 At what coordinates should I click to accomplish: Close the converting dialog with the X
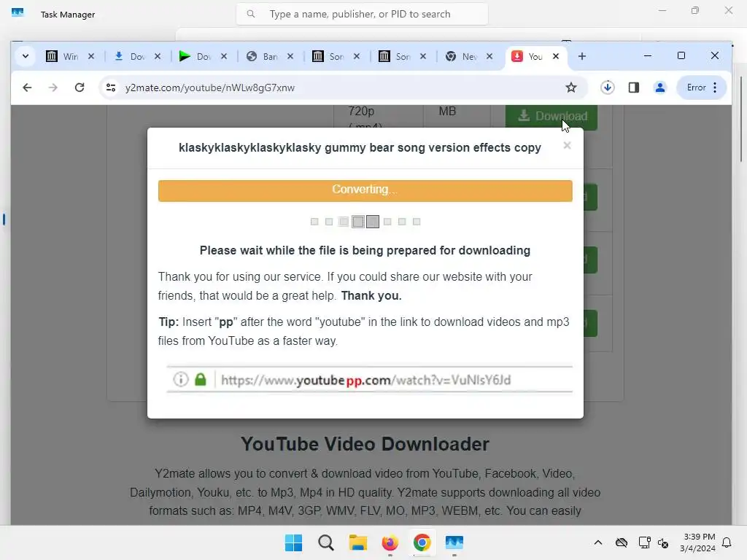click(567, 145)
